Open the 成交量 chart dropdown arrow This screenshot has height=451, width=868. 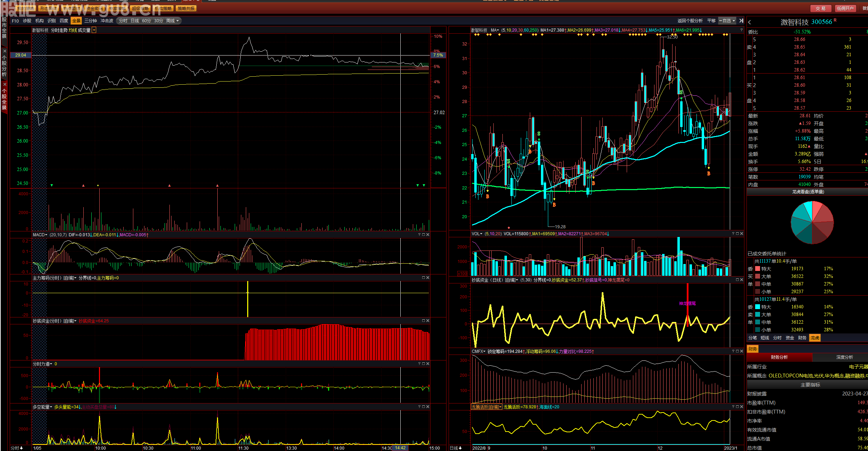coord(94,30)
